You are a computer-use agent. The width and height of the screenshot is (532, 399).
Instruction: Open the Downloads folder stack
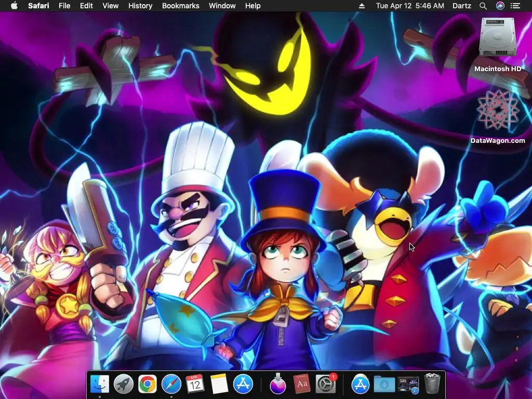(x=384, y=384)
